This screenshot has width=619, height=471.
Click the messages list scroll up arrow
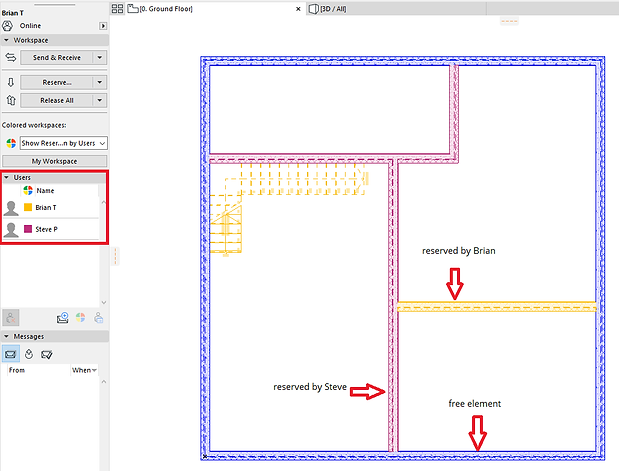pyautogui.click(x=104, y=382)
